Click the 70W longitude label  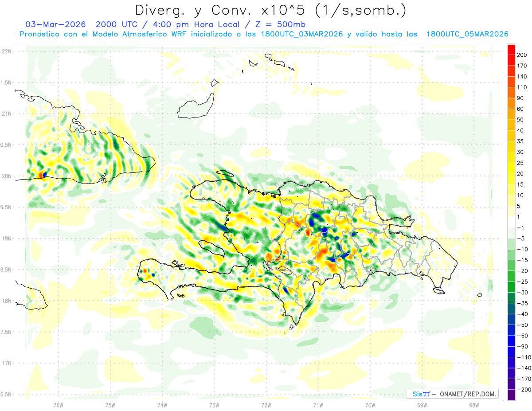370,405
